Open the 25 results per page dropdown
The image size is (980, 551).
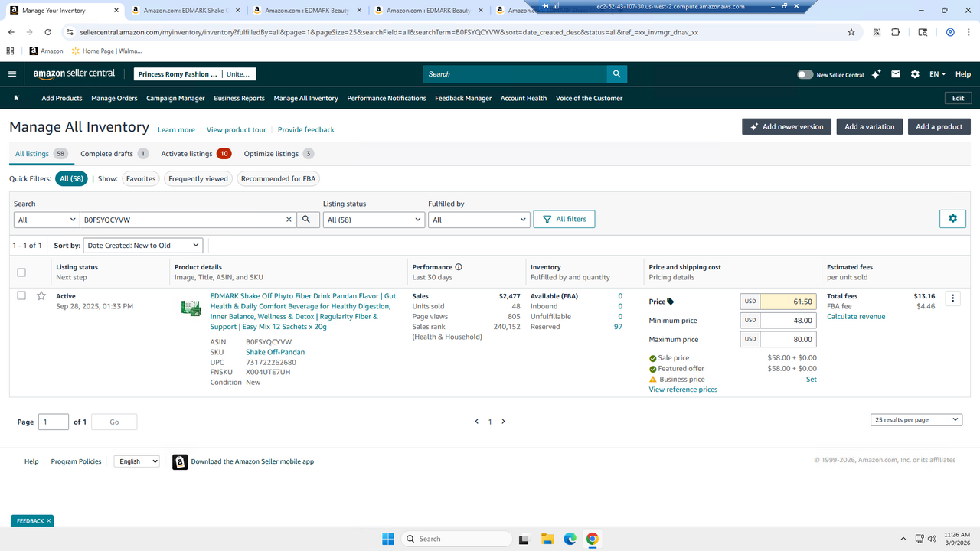click(x=916, y=420)
